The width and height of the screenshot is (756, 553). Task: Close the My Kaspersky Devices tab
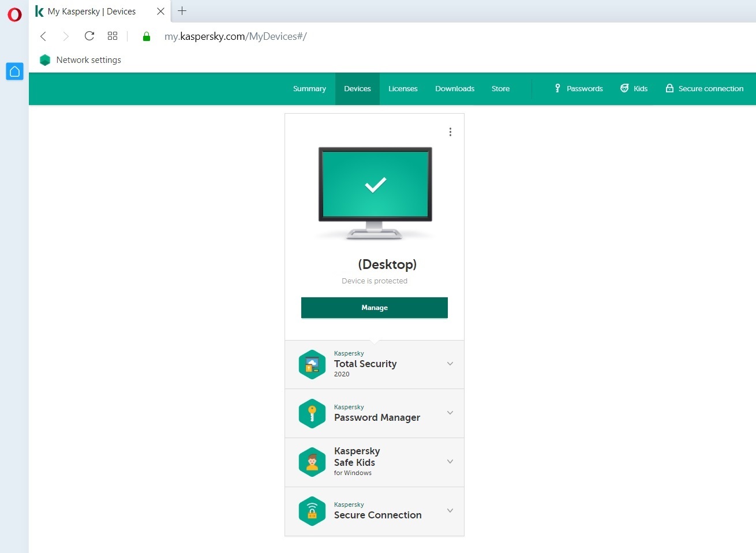tap(161, 11)
